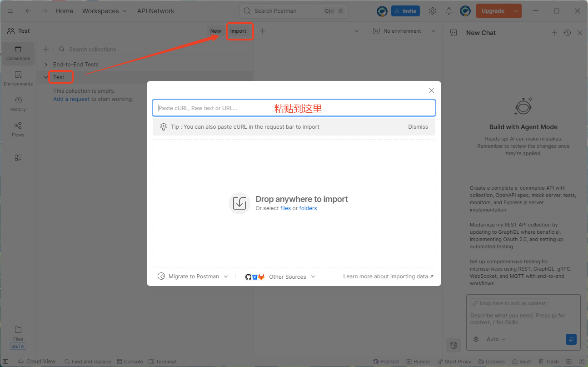Click sparkle agent icon beside chat box
The height and width of the screenshot is (367, 588).
click(453, 345)
